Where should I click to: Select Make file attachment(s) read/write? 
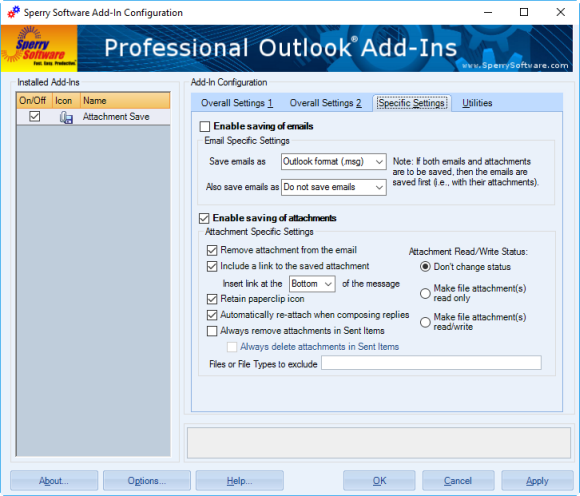click(x=425, y=322)
